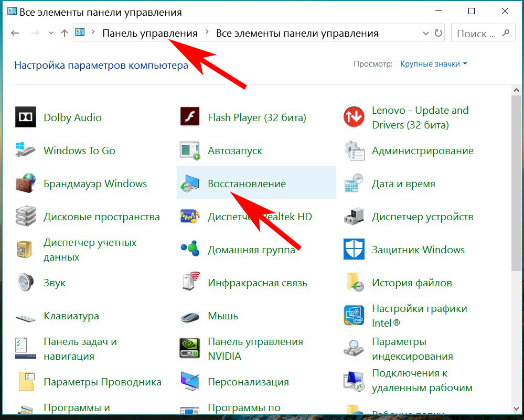The width and height of the screenshot is (524, 420).
Task: Open the Защитник Windows link
Action: 418,250
